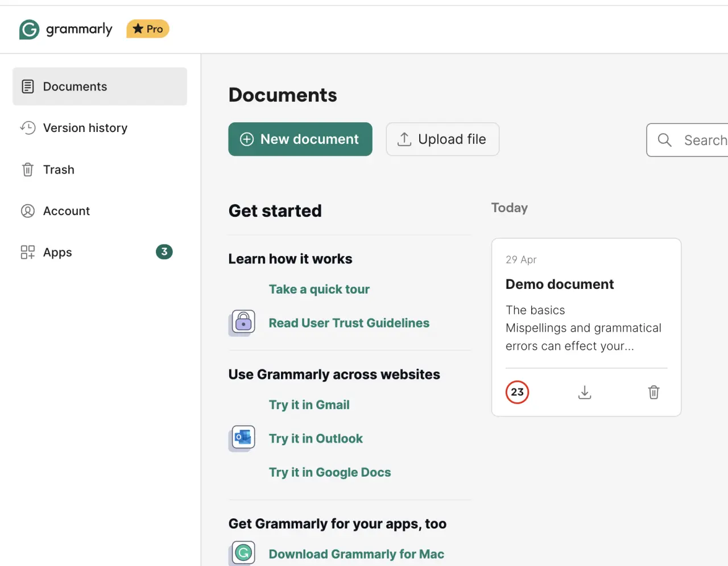The width and height of the screenshot is (728, 566).
Task: Click the Apps notification badge showing 3
Action: (164, 251)
